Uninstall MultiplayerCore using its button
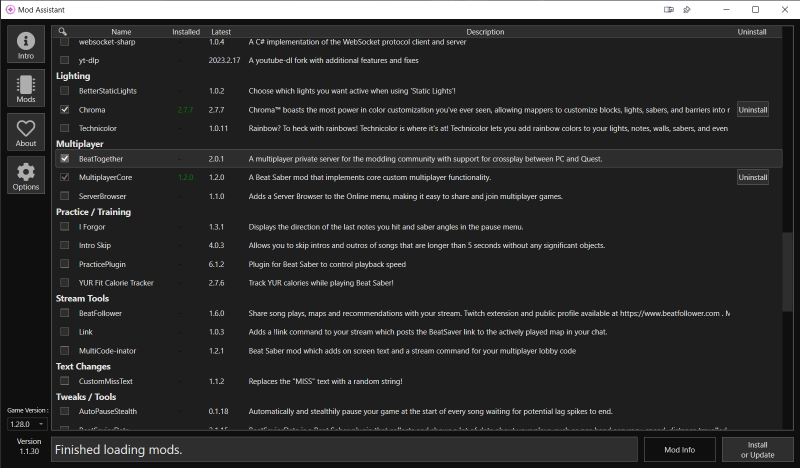800x468 pixels. [752, 177]
